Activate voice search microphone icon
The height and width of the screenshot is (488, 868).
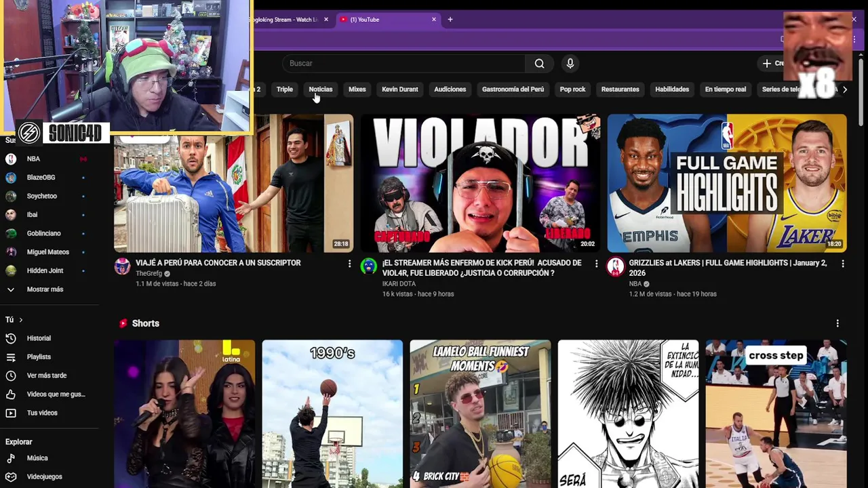570,63
